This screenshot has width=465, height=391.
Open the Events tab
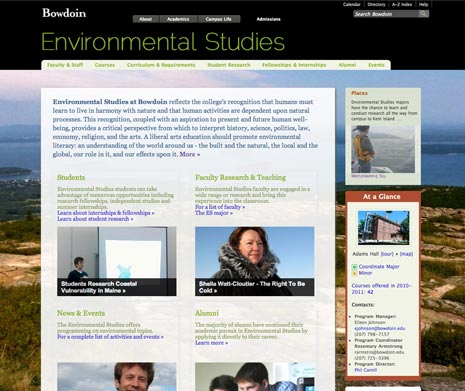click(x=376, y=65)
